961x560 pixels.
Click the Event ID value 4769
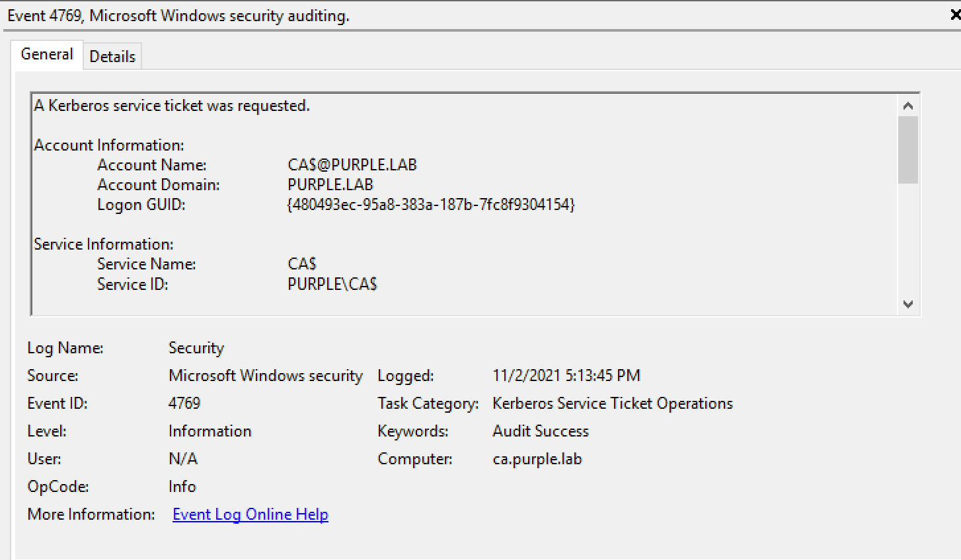point(184,403)
